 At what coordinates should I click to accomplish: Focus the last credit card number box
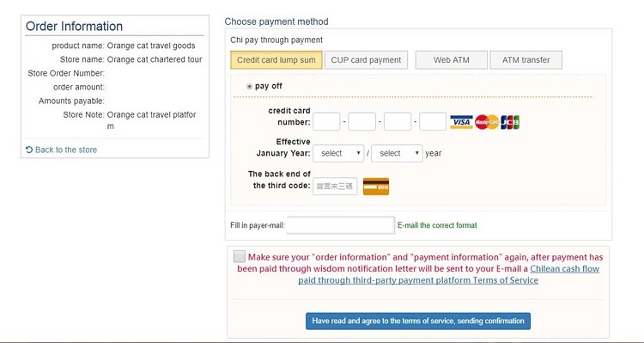(x=433, y=122)
